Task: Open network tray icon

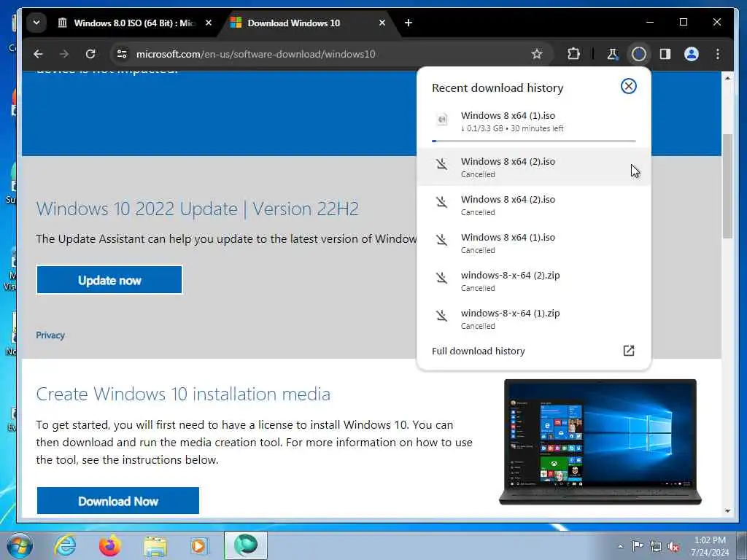Action: tap(656, 546)
